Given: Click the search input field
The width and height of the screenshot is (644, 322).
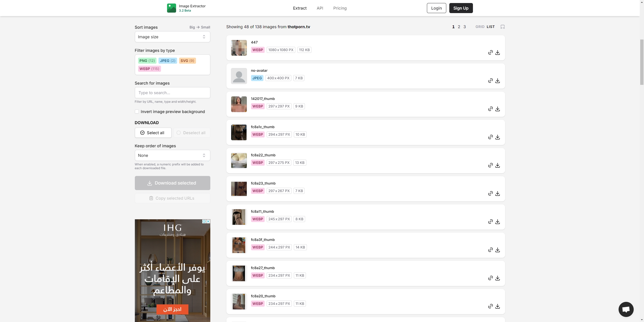Looking at the screenshot, I should coord(172,93).
